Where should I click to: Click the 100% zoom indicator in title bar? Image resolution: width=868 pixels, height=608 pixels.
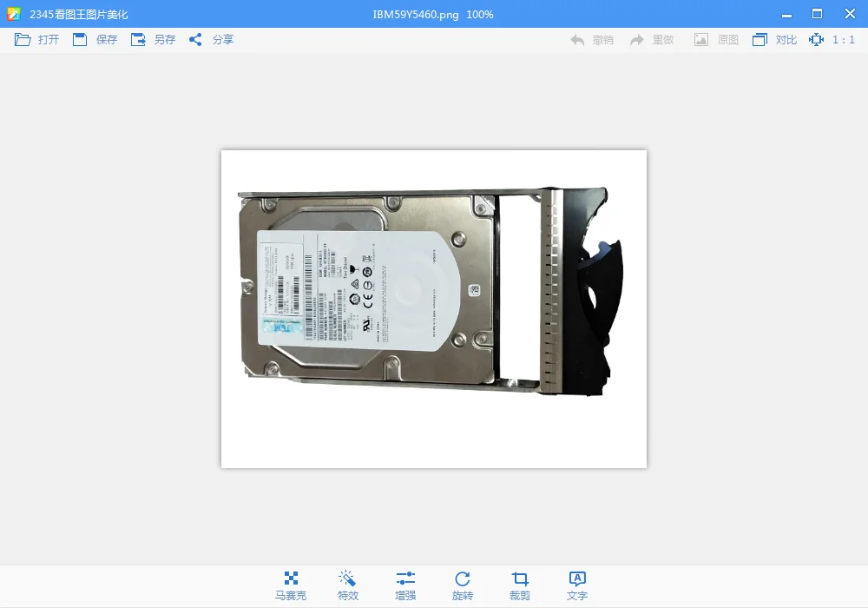pyautogui.click(x=480, y=15)
